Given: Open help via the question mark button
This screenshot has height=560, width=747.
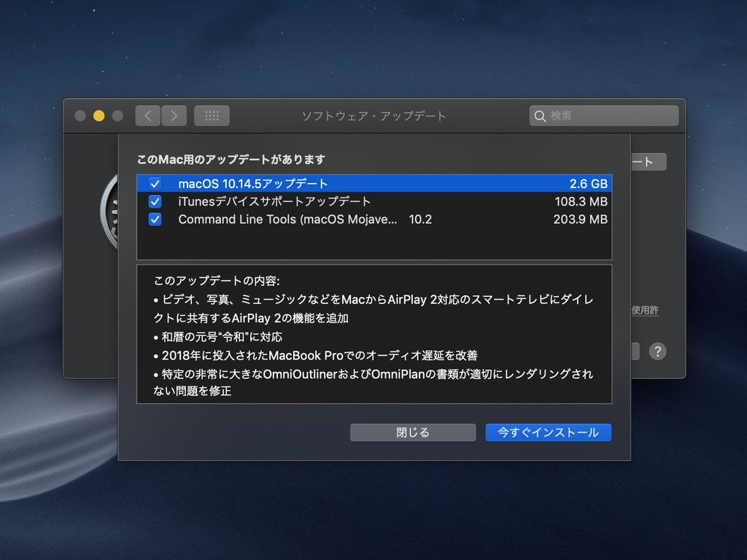Looking at the screenshot, I should 657,351.
